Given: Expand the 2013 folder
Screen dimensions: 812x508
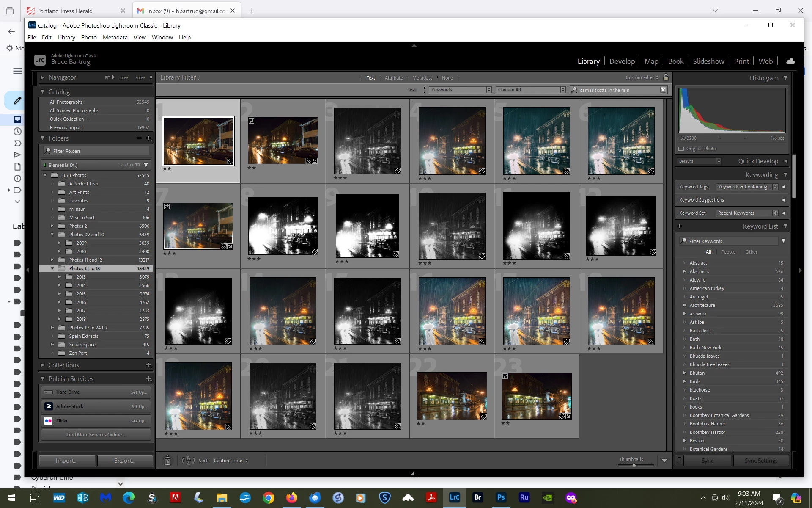Looking at the screenshot, I should 59,277.
